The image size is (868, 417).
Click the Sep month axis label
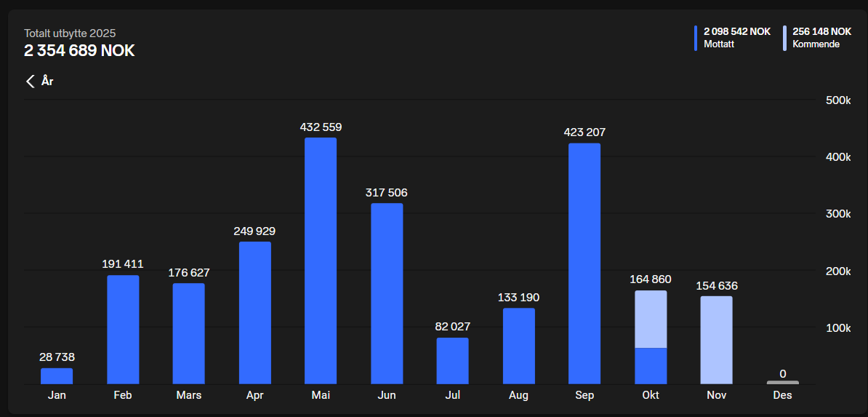[x=584, y=395]
